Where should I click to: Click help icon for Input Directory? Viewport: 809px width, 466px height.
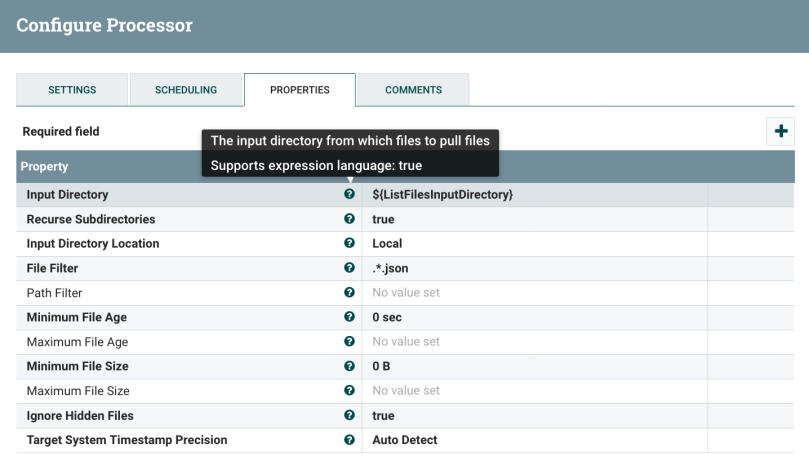coord(349,194)
